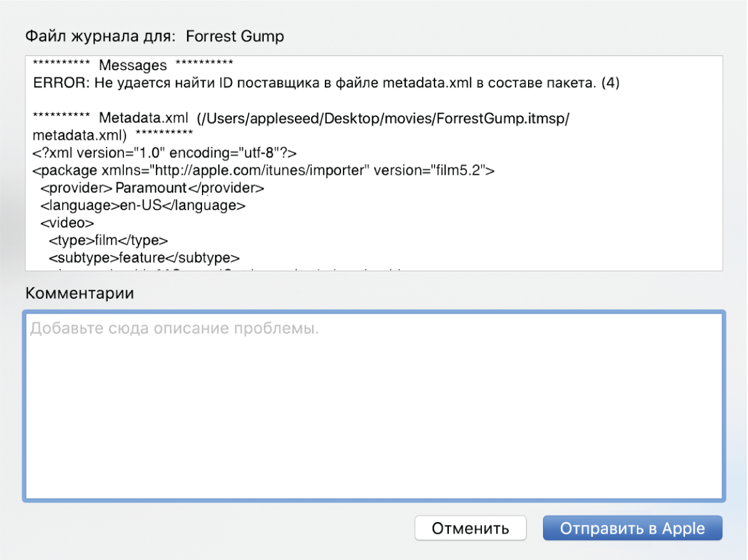Select the type film line
The width and height of the screenshot is (748, 560).
tap(108, 240)
